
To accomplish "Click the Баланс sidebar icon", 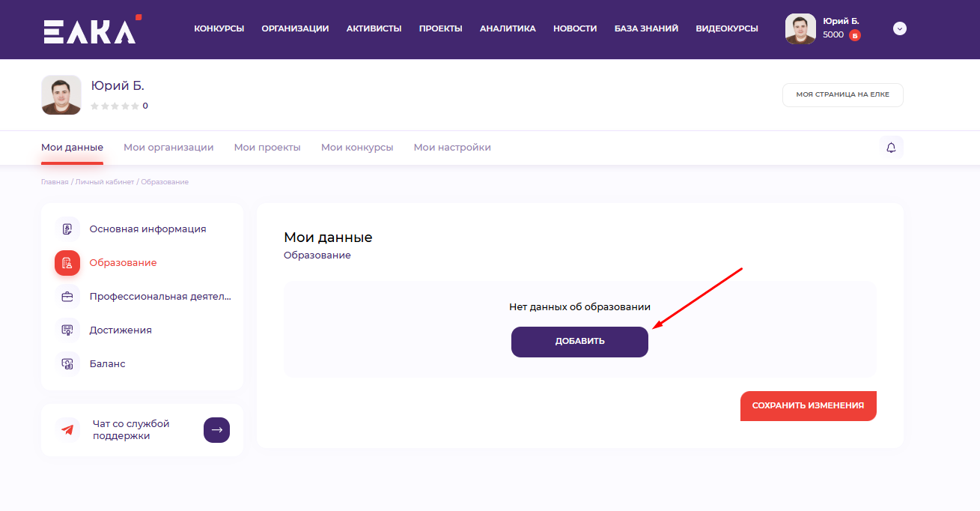I will pos(67,364).
